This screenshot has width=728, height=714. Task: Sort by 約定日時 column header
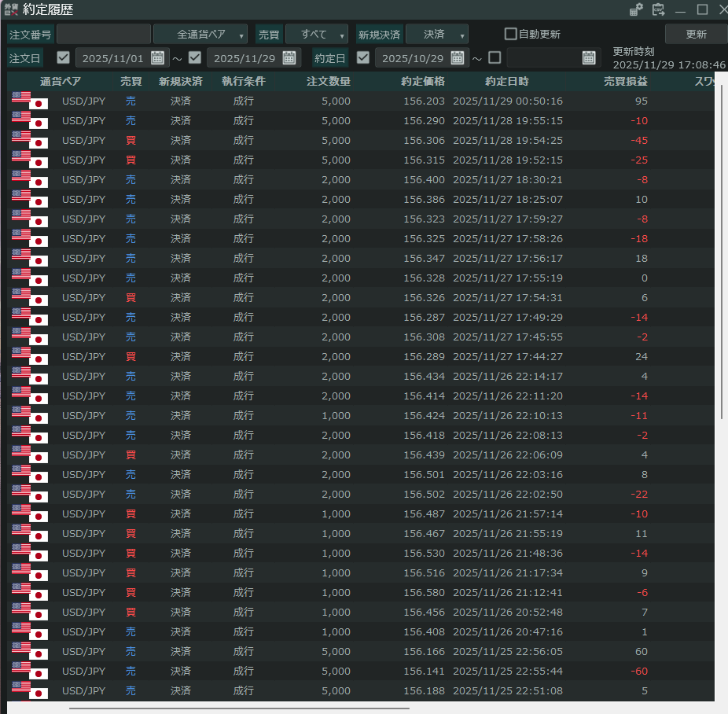click(x=506, y=81)
